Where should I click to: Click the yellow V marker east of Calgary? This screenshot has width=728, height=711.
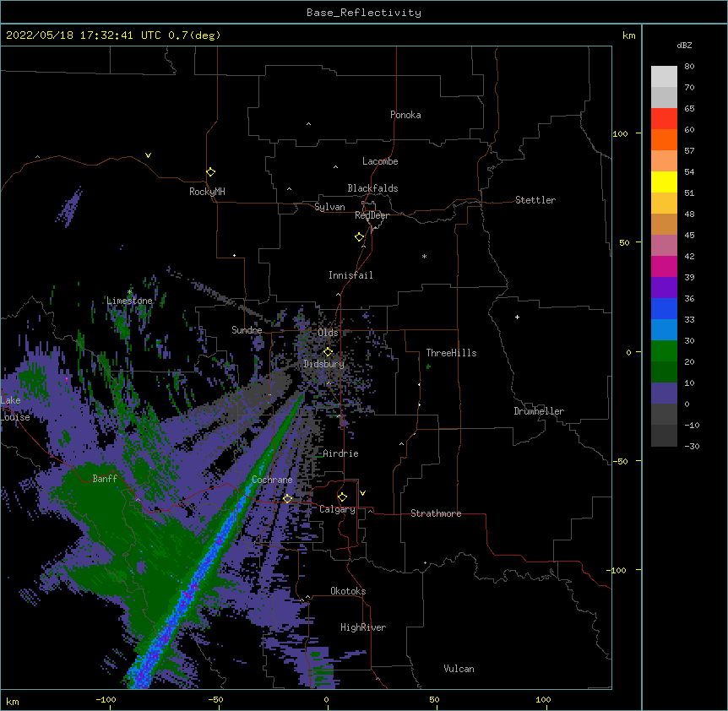click(x=362, y=493)
